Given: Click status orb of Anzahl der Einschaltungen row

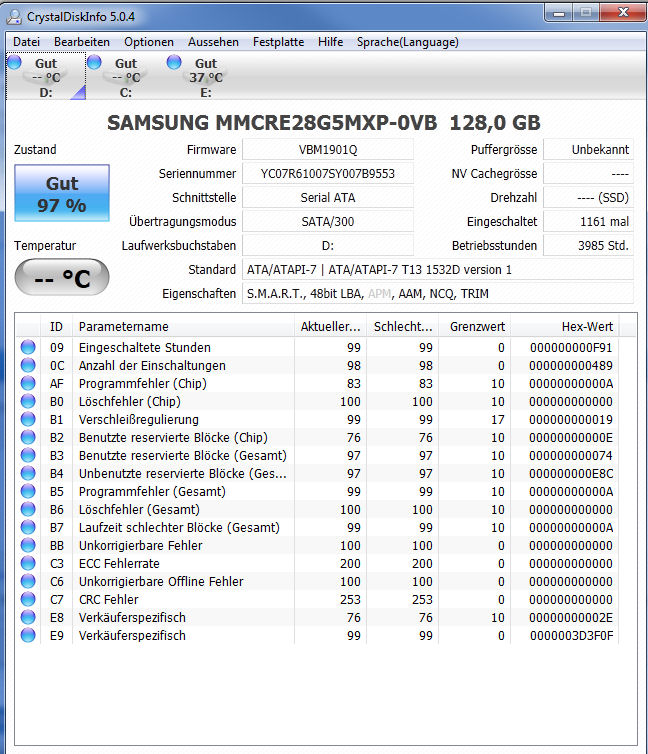Looking at the screenshot, I should pos(28,365).
